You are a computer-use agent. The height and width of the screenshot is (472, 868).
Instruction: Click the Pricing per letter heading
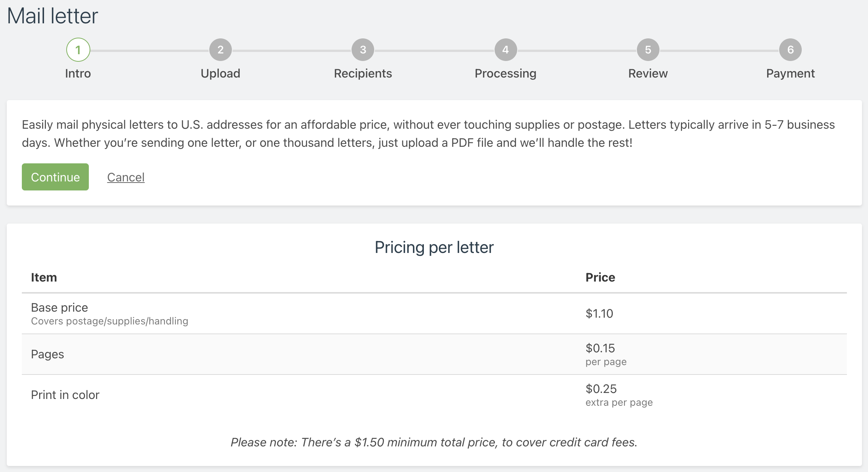[x=434, y=247]
